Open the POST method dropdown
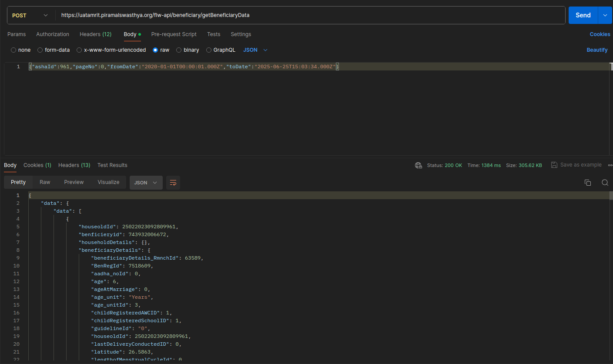613x364 pixels. [30, 15]
